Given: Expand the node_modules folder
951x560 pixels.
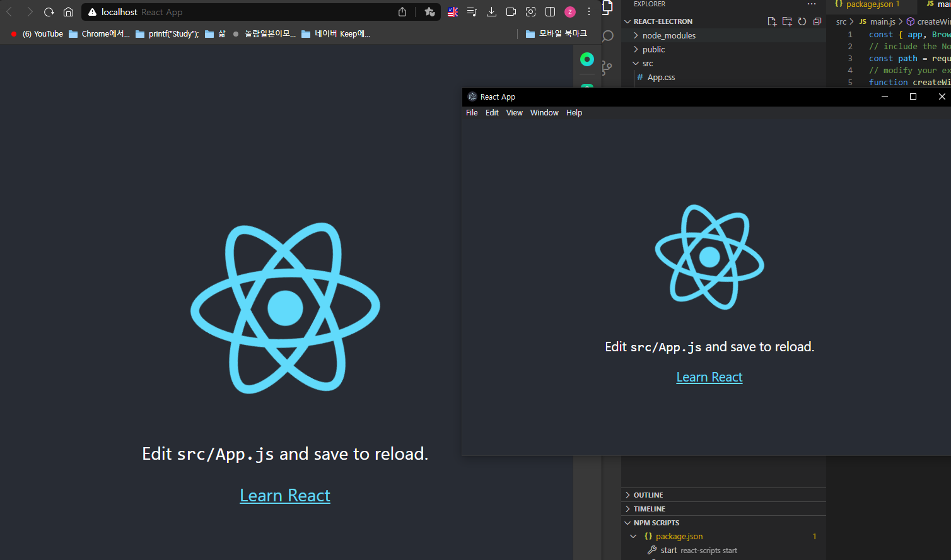Looking at the screenshot, I should (x=724, y=35).
